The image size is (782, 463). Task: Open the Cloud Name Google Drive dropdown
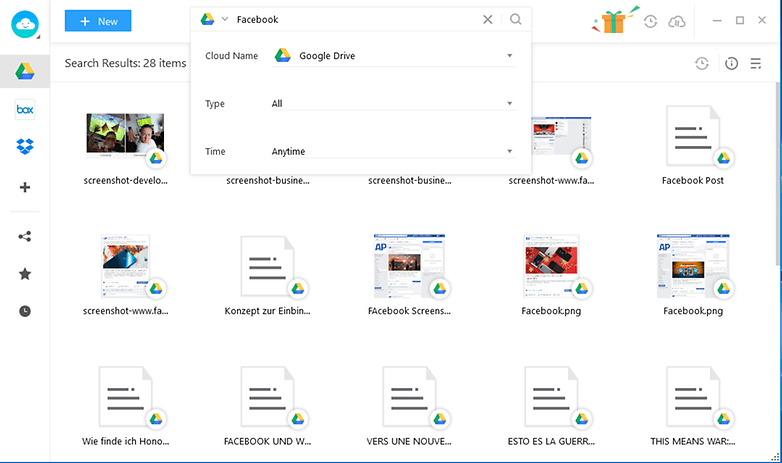(394, 56)
